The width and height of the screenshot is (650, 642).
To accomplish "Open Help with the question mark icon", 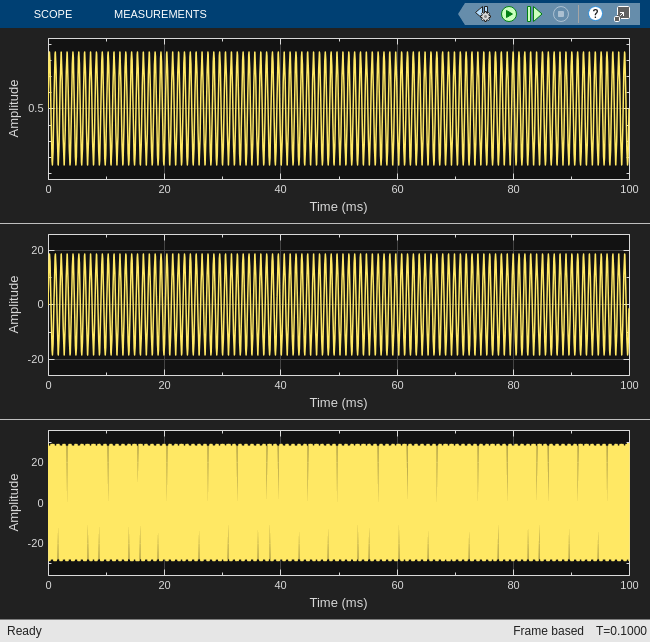I will tap(596, 14).
